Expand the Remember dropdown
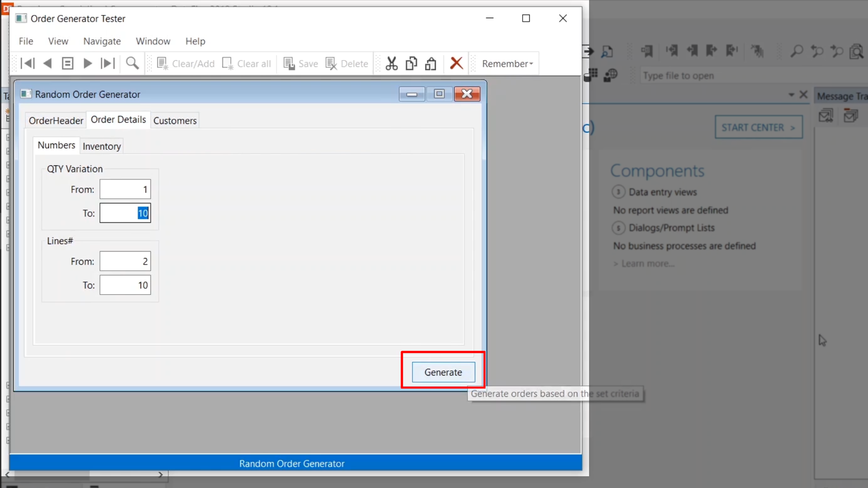 (x=507, y=64)
